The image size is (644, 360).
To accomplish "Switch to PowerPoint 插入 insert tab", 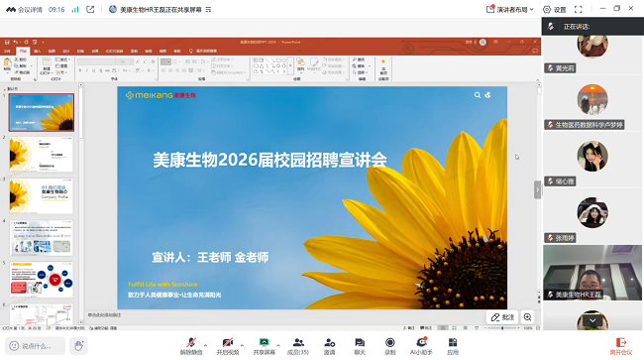I will tap(38, 51).
